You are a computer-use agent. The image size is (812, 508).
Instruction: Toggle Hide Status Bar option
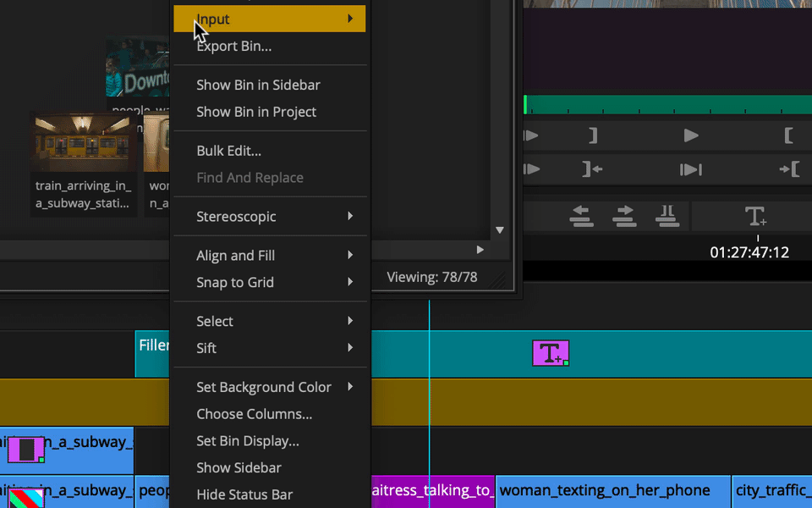click(x=244, y=494)
